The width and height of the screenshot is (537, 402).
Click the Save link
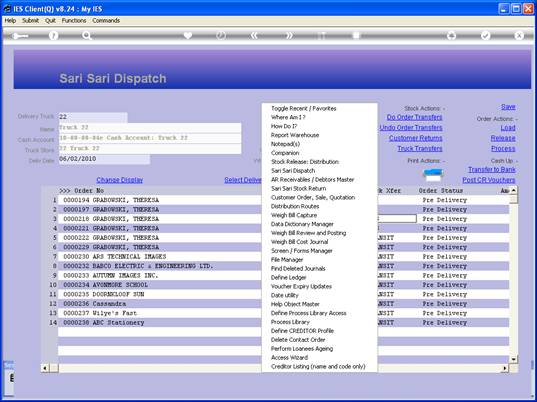point(508,107)
